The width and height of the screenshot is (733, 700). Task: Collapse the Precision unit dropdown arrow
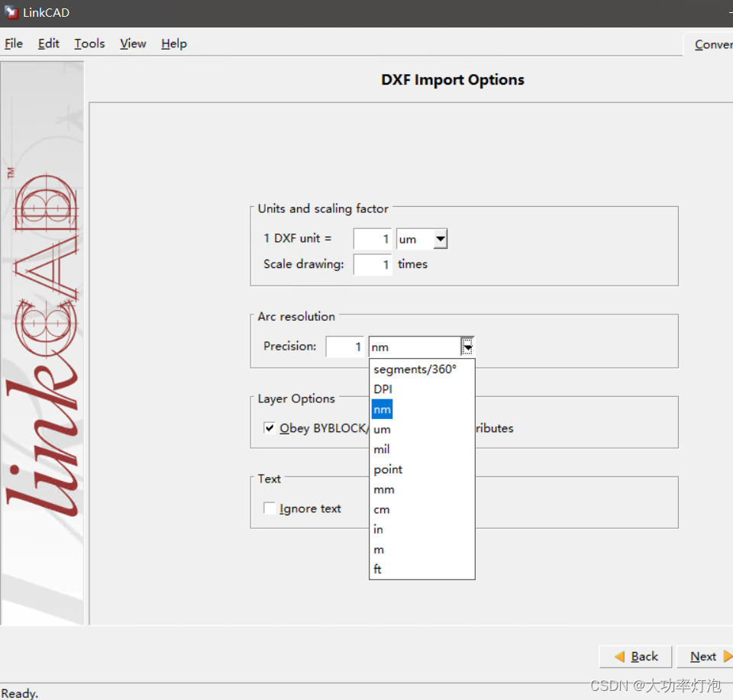click(467, 347)
